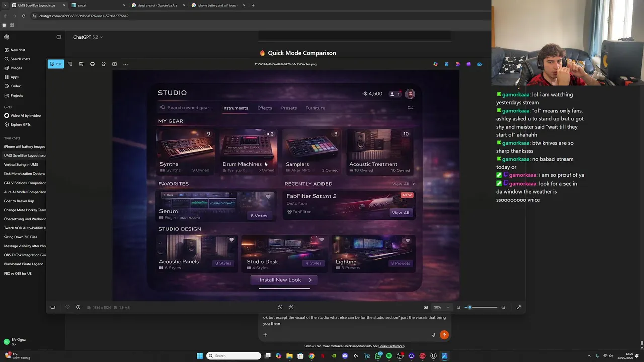Viewport: 644px width, 362px height.
Task: Open Explore GPTs
Action: pos(21,124)
